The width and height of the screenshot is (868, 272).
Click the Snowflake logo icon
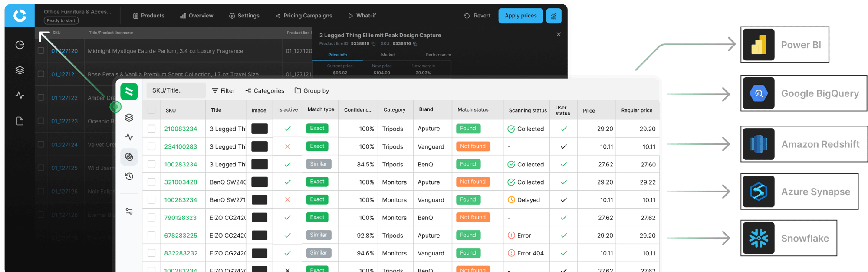(x=759, y=238)
